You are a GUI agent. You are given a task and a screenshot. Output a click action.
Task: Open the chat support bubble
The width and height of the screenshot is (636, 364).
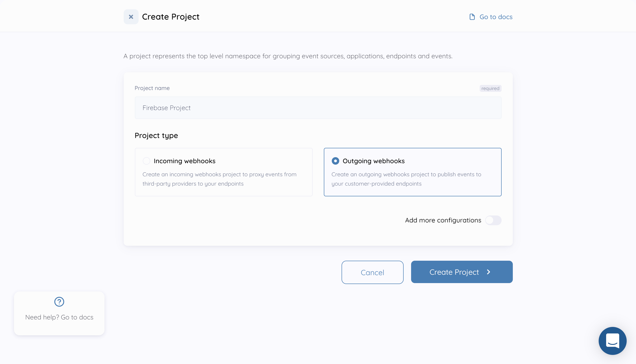pos(612,341)
